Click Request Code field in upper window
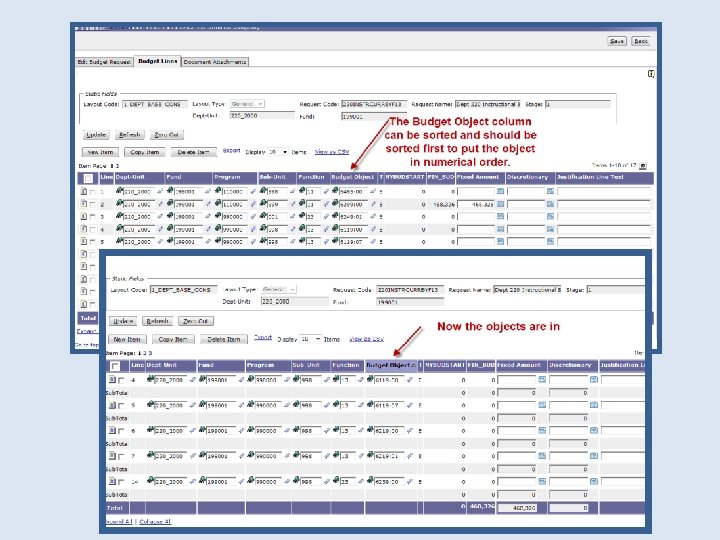 point(374,104)
